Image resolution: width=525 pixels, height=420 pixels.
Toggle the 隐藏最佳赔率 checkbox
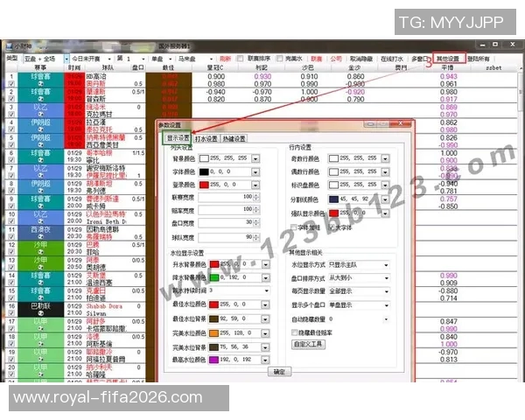(x=294, y=332)
